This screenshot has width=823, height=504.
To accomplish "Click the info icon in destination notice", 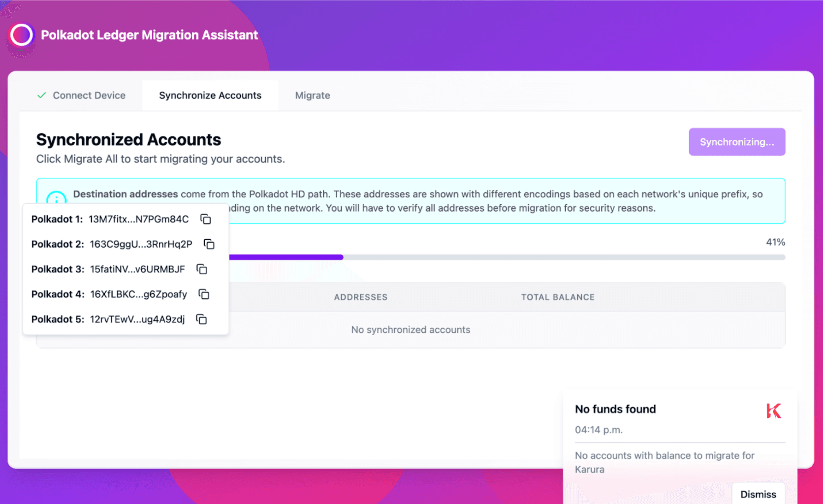I will click(x=56, y=198).
